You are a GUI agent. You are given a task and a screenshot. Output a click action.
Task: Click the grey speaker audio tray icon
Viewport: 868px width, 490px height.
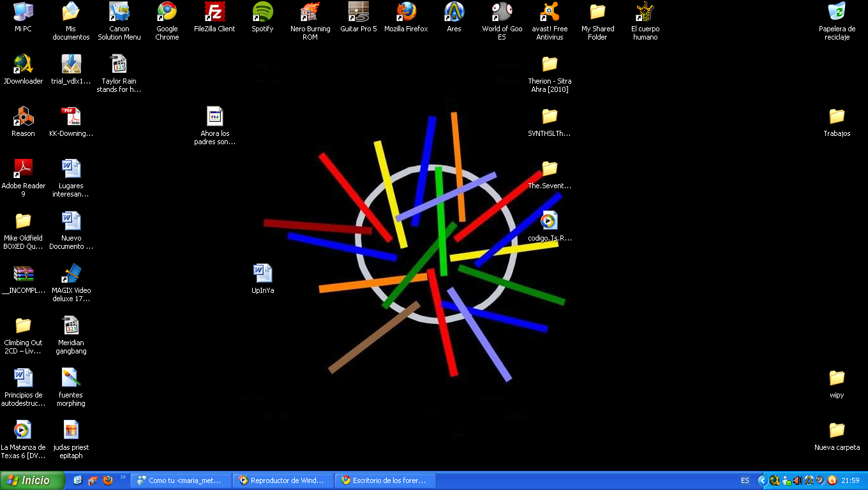(820, 480)
